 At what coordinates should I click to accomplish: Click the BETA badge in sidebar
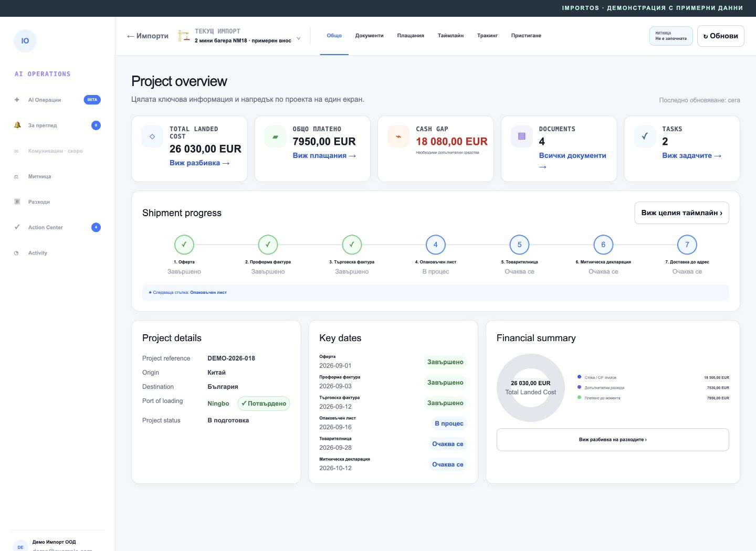pyautogui.click(x=92, y=100)
